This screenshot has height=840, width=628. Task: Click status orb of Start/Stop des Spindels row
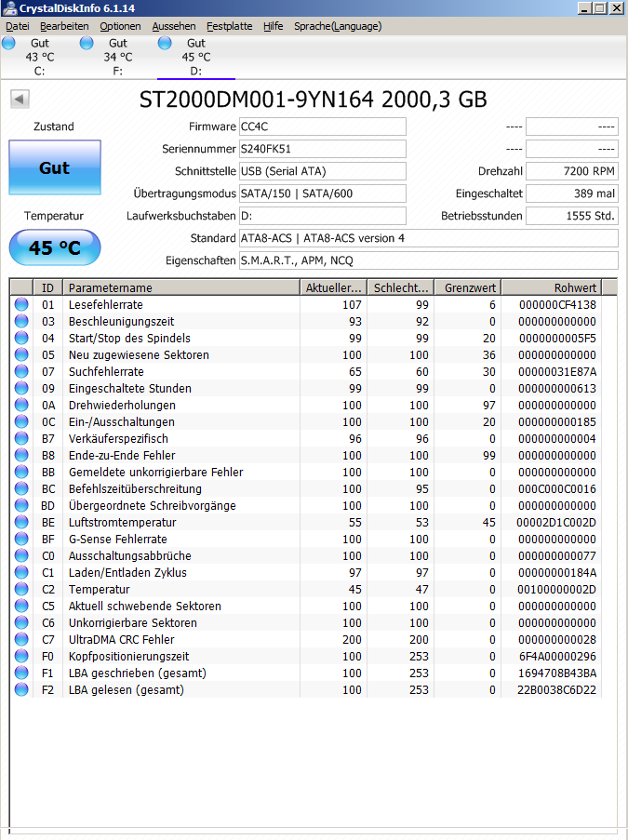[x=21, y=338]
